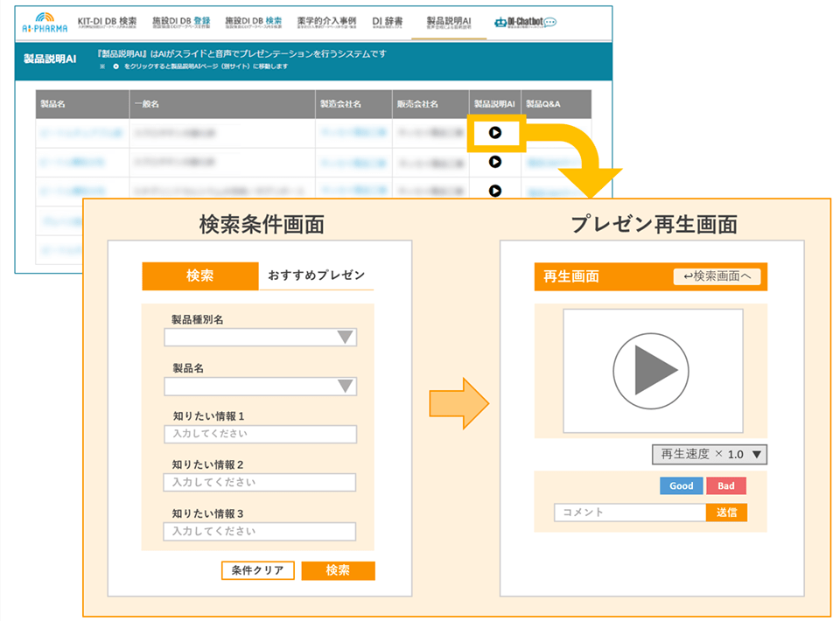This screenshot has height=621, width=840.
Task: Click the ↩検索画面へ back button
Action: click(x=717, y=276)
